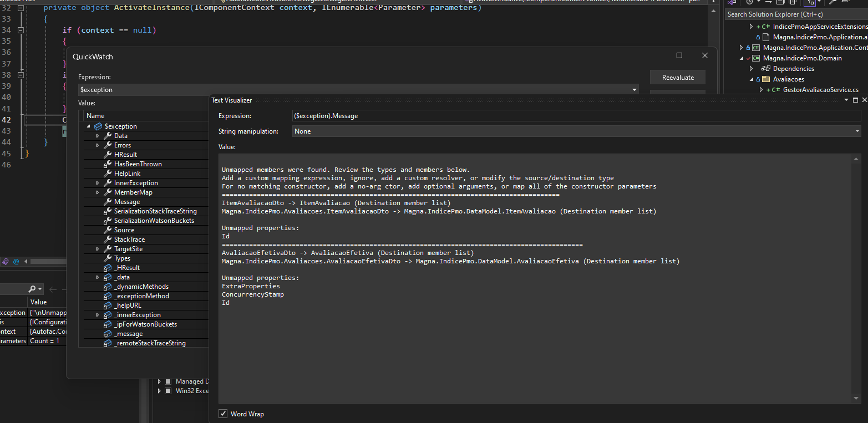Open the QuickWatch Expression dropdown
This screenshot has height=423, width=868.
(634, 89)
